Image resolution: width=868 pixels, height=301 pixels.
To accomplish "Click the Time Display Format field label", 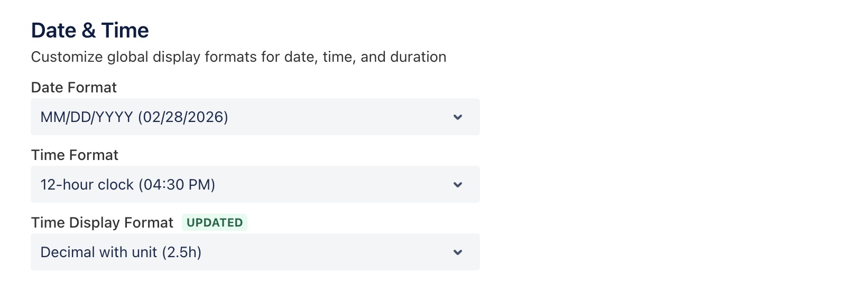I will [102, 223].
